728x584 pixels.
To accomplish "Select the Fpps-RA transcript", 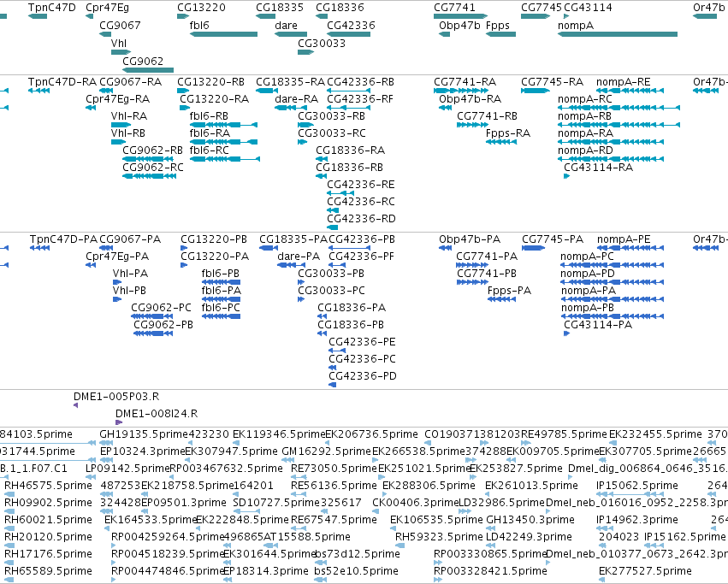I will pos(501,142).
